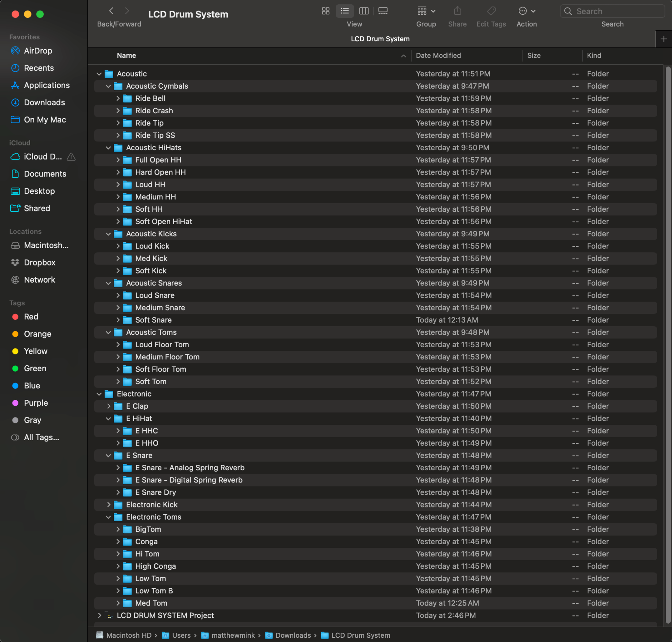Expand the Electronic Kick folder

(x=109, y=505)
